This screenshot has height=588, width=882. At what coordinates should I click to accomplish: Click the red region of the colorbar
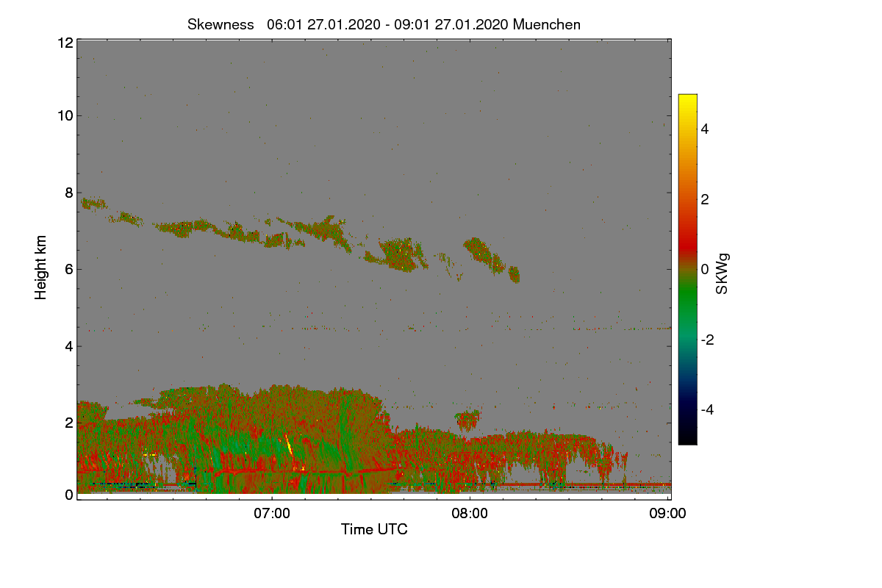tap(687, 235)
